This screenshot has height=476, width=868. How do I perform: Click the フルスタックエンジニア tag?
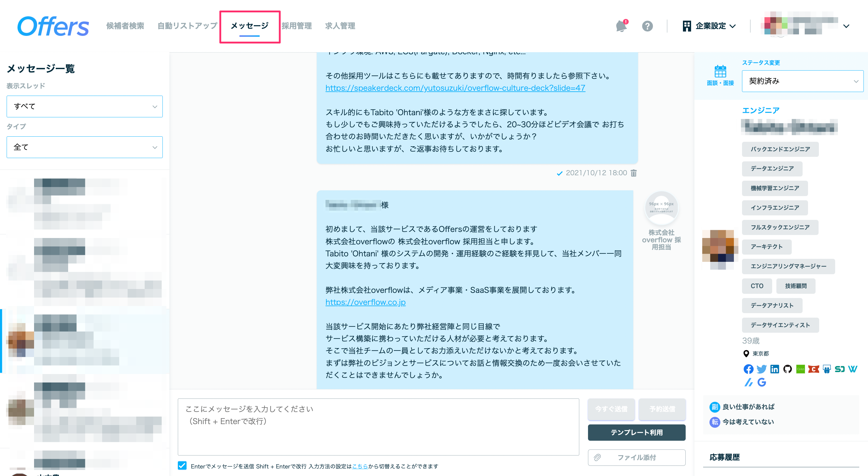point(780,227)
